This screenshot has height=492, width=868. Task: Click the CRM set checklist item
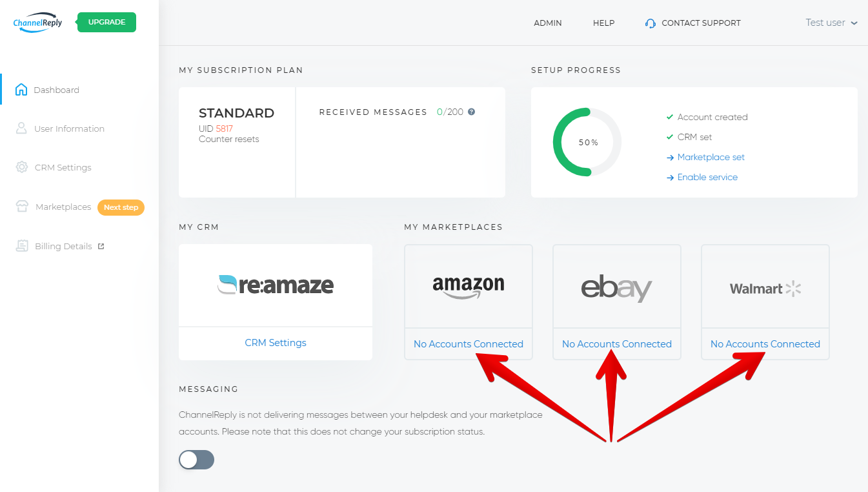[695, 138]
